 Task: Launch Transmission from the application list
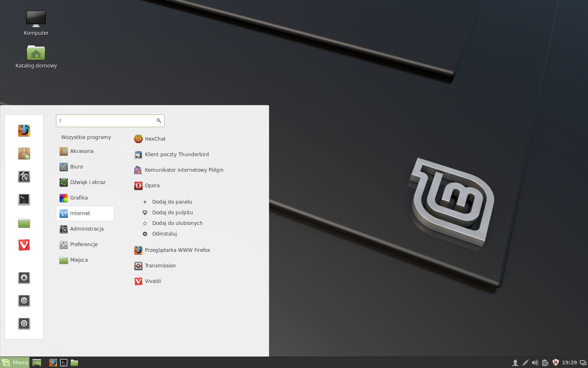point(155,266)
